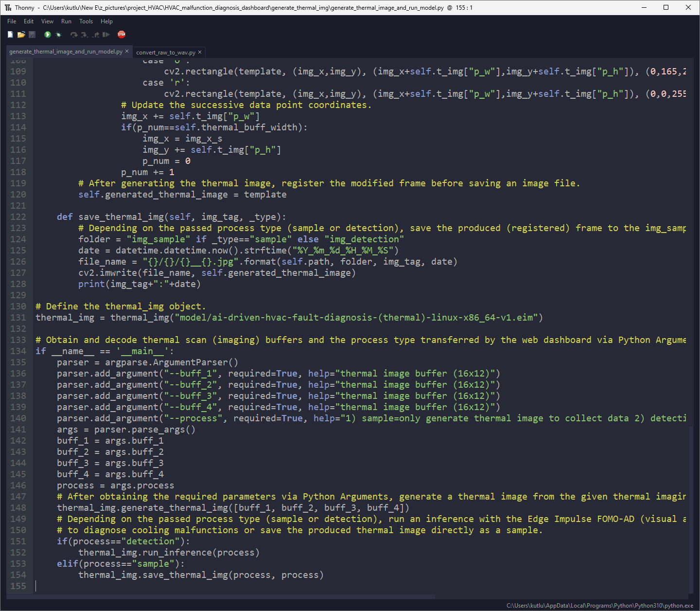
Task: Start debugging with the bug icon
Action: tap(59, 35)
